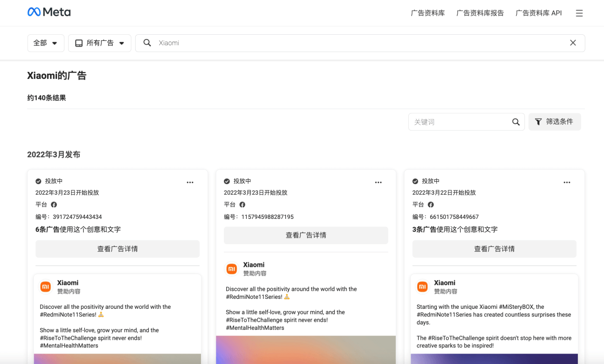Click Xiaomi logo in third ad preview
The image size is (604, 364).
coord(423,286)
